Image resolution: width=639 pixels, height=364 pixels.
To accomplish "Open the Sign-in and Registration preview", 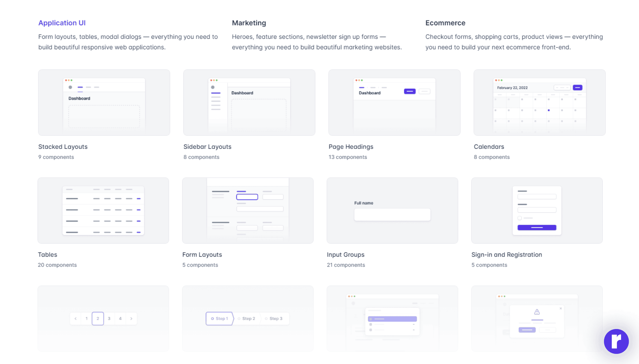I will click(x=537, y=210).
